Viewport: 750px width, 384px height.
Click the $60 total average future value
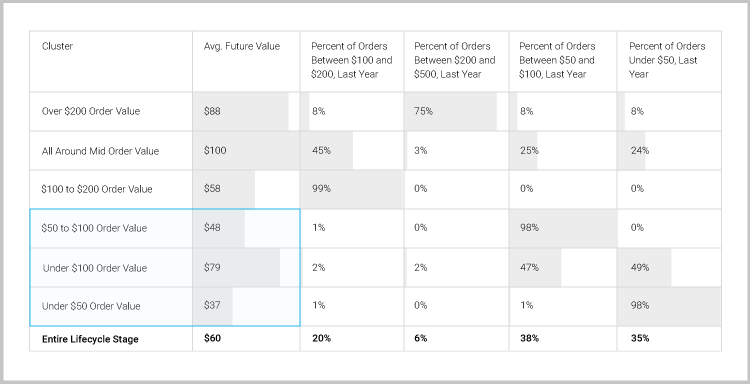(212, 339)
